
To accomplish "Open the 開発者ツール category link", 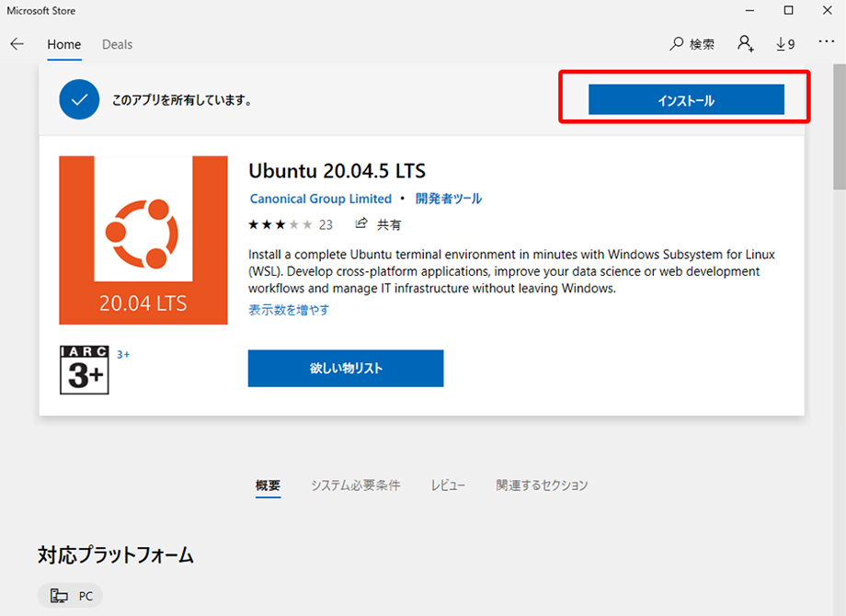I will coord(449,199).
